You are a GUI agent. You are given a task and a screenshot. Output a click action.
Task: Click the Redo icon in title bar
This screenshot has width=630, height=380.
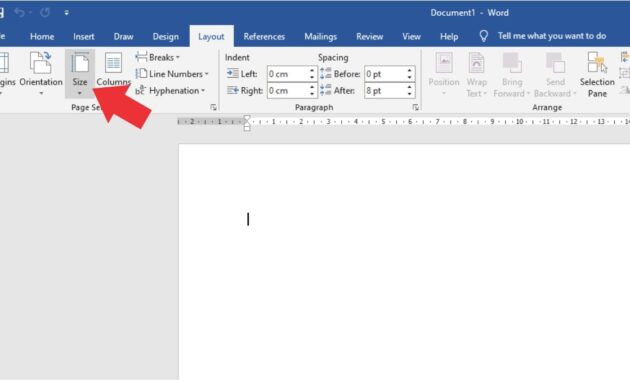click(45, 12)
